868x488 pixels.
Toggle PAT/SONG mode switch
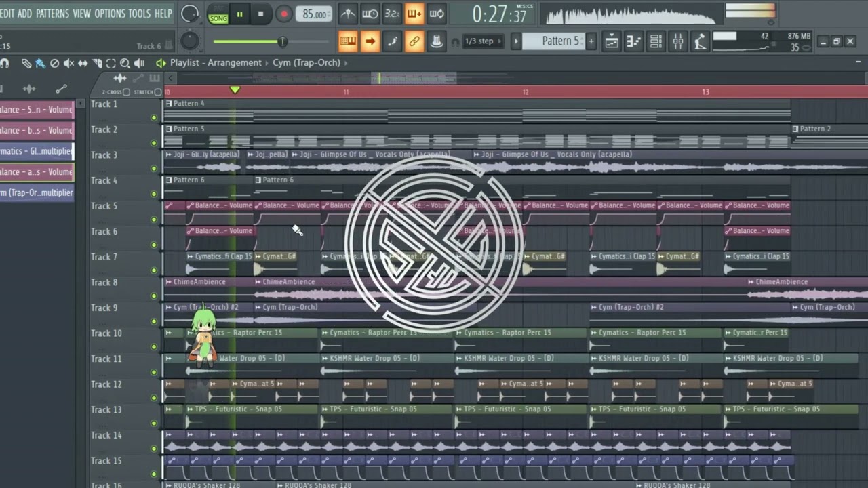[218, 15]
